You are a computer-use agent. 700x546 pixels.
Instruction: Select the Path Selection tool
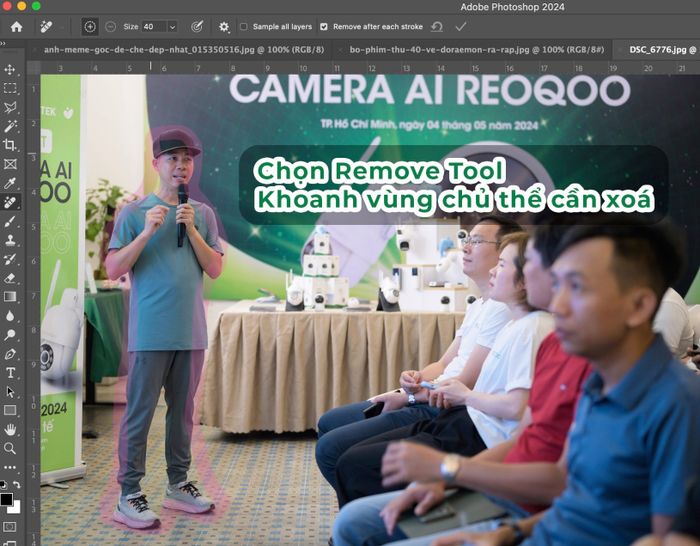10,392
